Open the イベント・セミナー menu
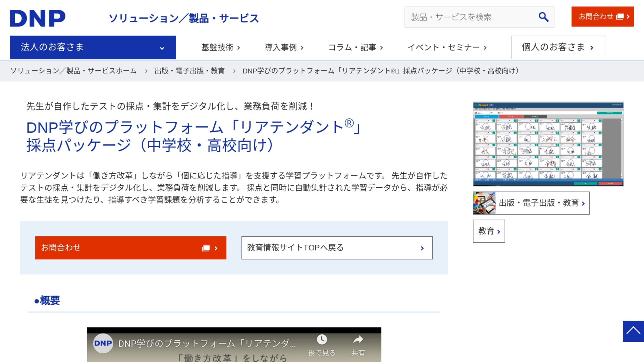644x362 pixels. pos(447,48)
